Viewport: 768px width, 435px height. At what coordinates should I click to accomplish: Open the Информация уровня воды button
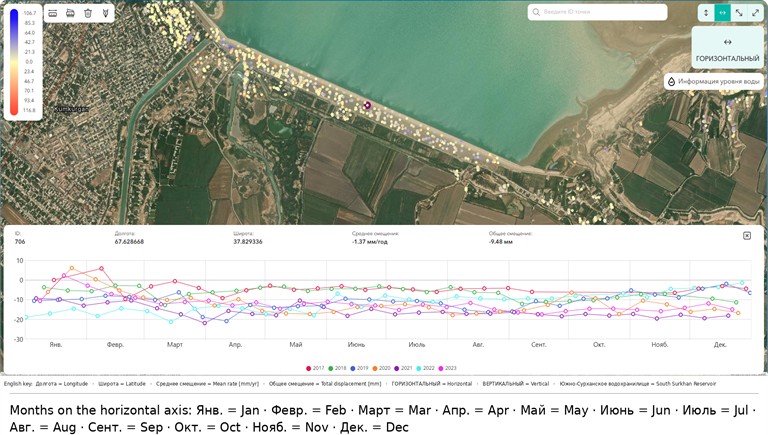pos(715,81)
